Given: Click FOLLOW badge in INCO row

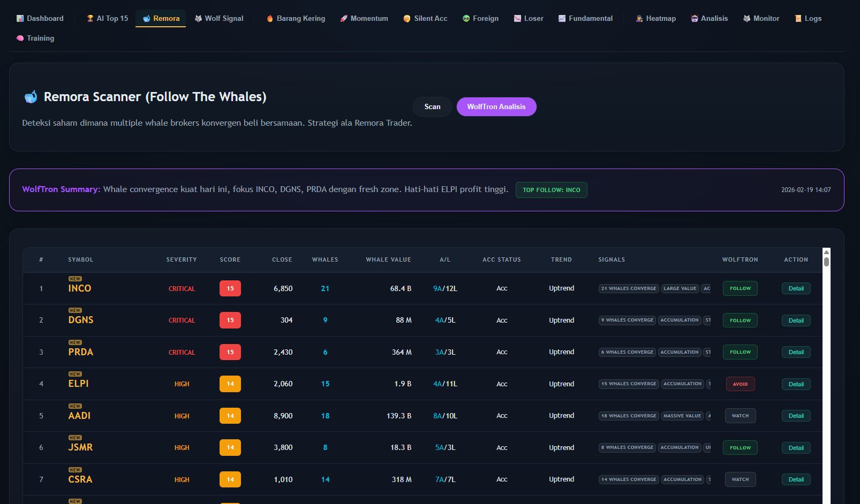Looking at the screenshot, I should (x=740, y=288).
